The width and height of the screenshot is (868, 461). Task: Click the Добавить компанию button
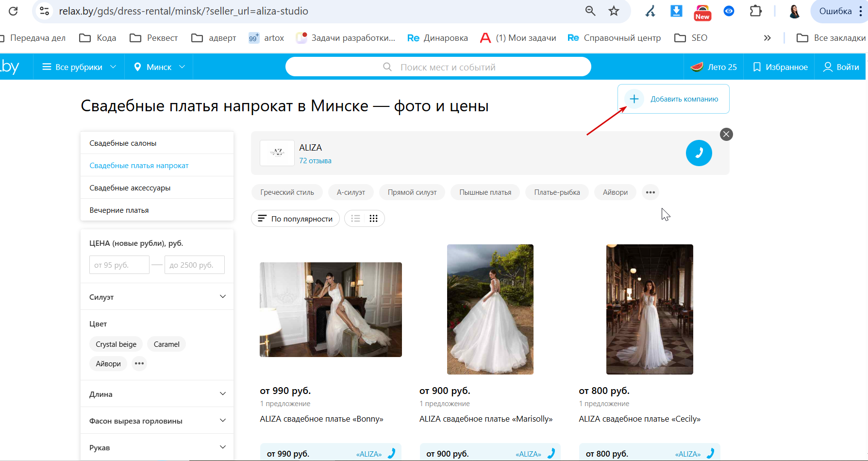(673, 99)
